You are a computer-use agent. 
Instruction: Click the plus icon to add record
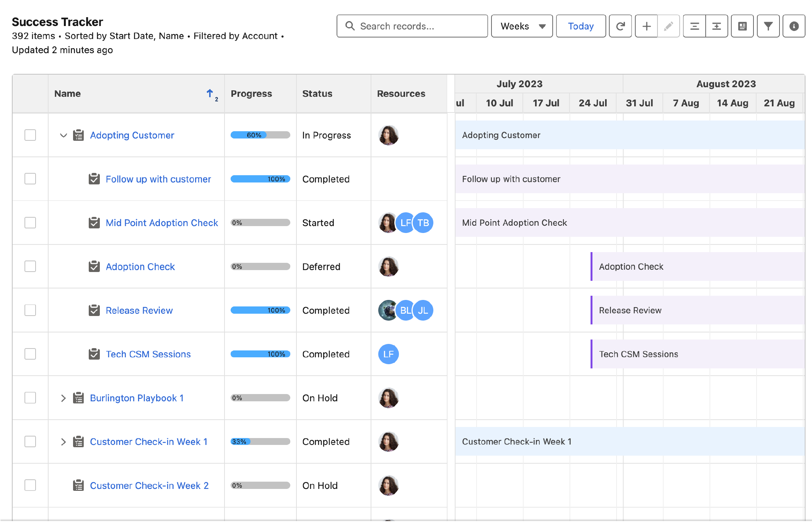(646, 26)
